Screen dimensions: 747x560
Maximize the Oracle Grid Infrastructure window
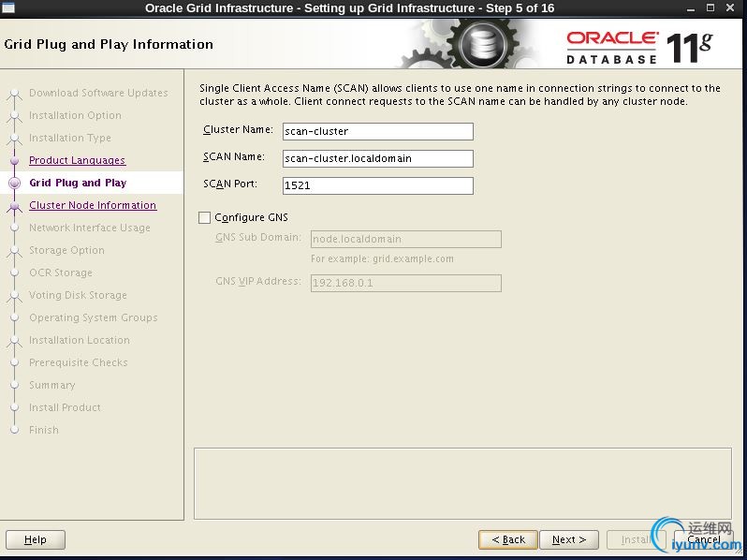tap(710, 7)
